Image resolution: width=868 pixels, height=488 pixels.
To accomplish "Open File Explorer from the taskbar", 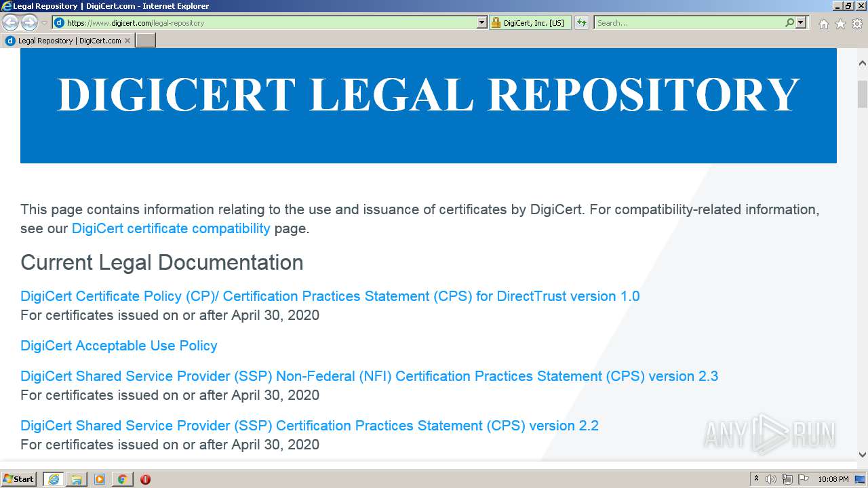I will tap(77, 479).
